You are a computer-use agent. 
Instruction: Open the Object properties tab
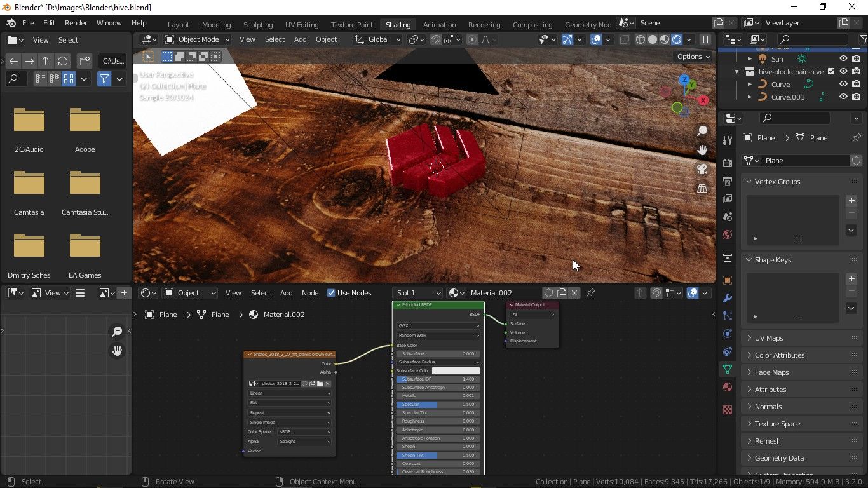click(728, 280)
